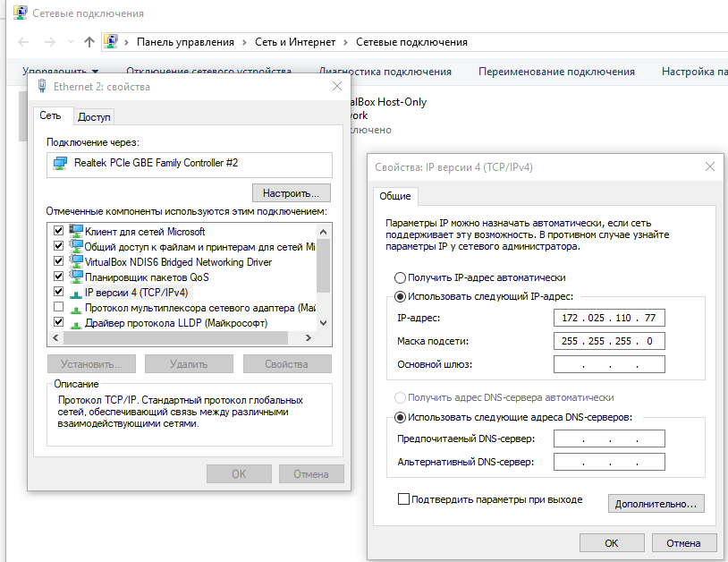Expand chevron after Сеть и Интернет
728x562 pixels.
[x=345, y=42]
